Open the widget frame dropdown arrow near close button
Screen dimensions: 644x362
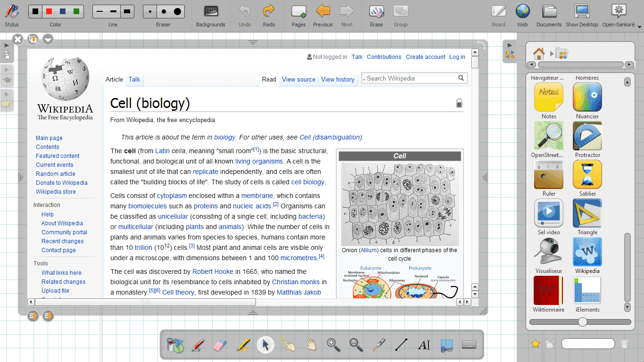pyautogui.click(x=48, y=40)
